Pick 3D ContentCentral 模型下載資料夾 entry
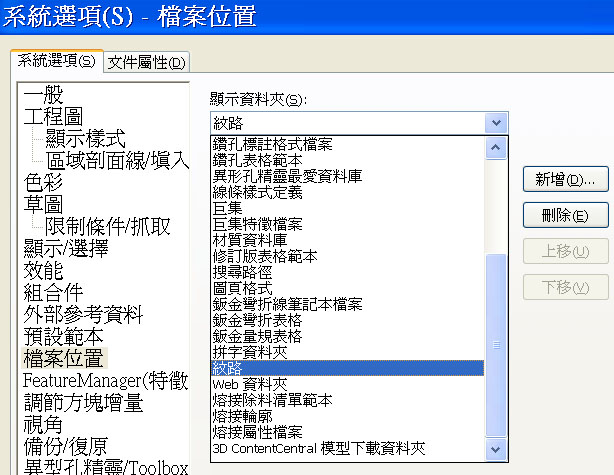Viewport: 614px width, 475px height. pyautogui.click(x=347, y=448)
